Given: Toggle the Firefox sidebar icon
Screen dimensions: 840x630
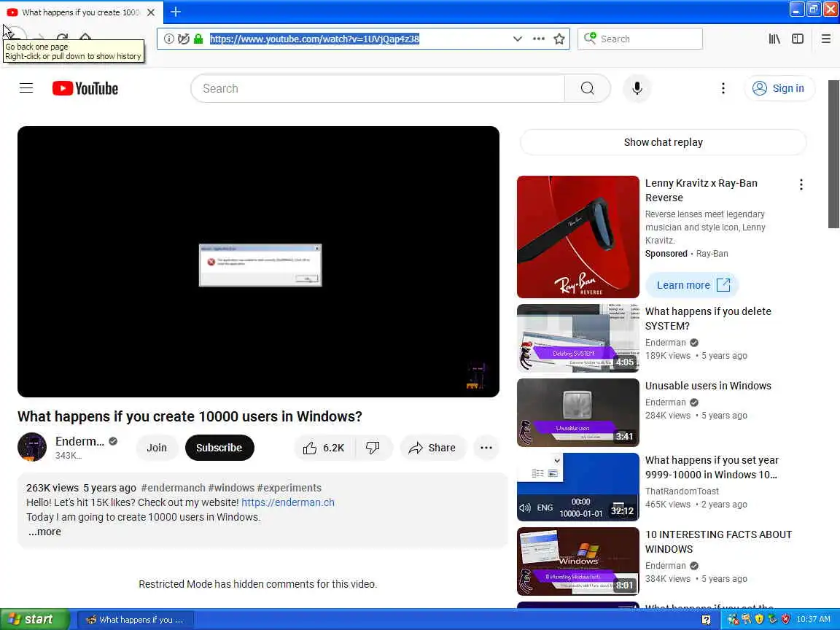Looking at the screenshot, I should [x=798, y=39].
